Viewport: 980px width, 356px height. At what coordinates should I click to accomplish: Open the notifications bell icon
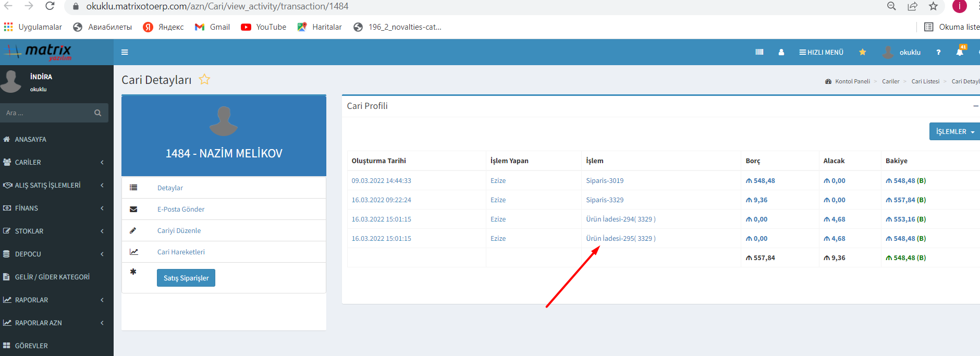[x=960, y=52]
